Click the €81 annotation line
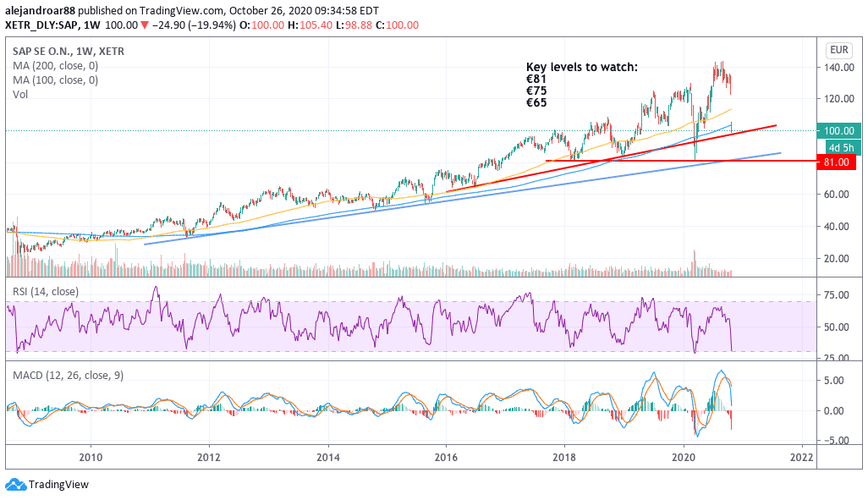 click(536, 79)
